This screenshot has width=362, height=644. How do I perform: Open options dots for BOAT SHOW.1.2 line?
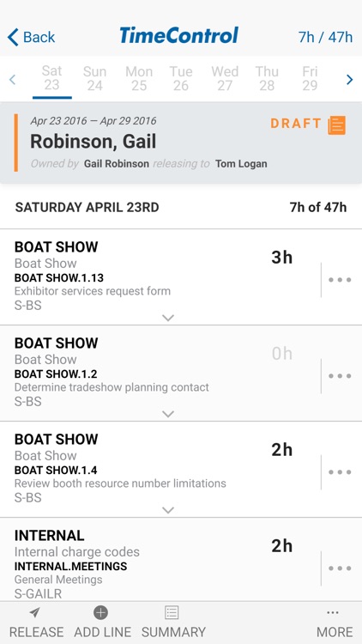coord(340,376)
